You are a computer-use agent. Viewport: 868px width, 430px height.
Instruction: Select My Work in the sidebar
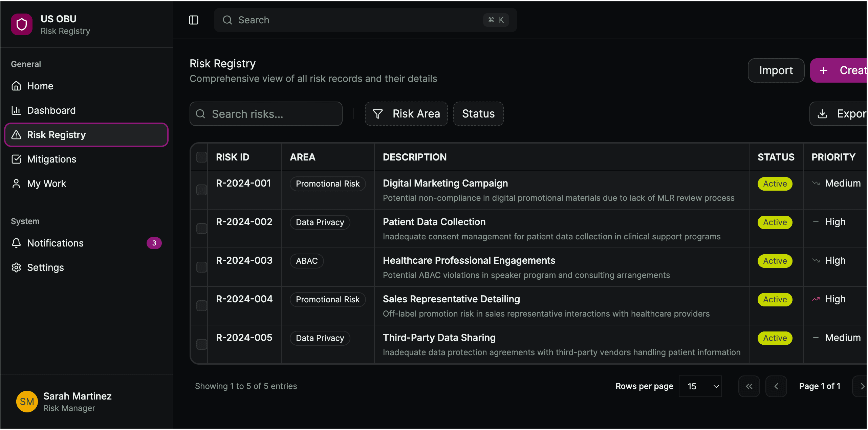(46, 183)
